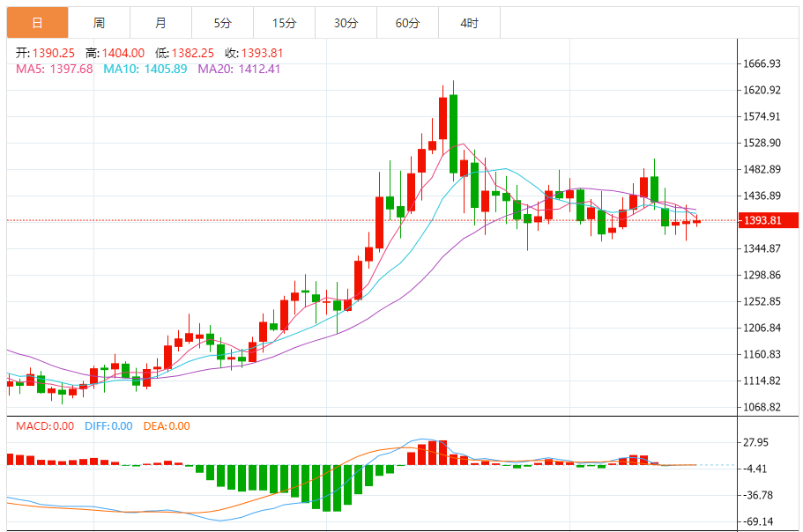
Task: Open the 15分 timeframe tab
Action: (x=284, y=23)
